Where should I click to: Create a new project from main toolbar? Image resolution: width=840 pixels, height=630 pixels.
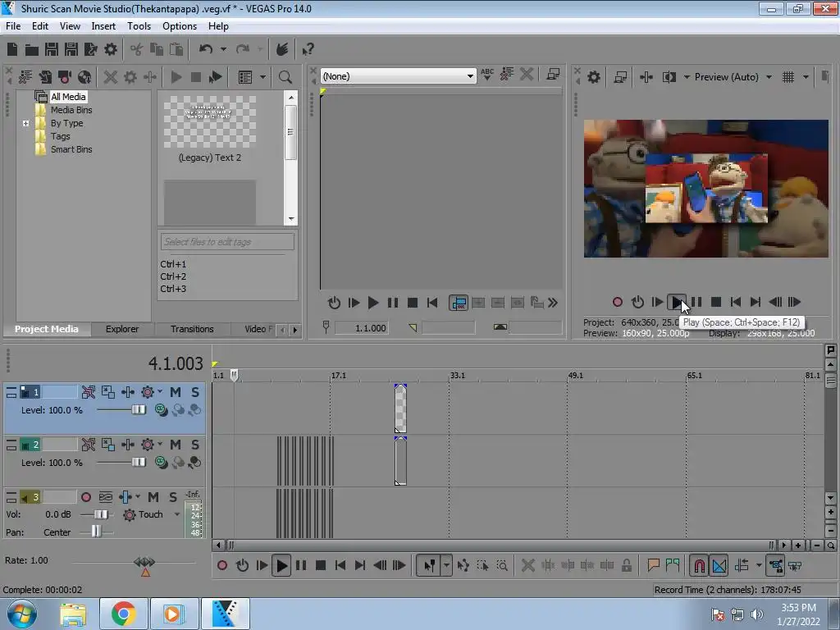coord(12,49)
